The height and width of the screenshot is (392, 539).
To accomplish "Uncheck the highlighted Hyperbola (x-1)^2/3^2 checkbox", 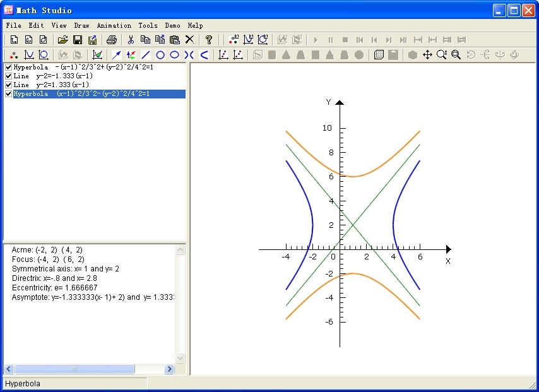I will click(9, 94).
